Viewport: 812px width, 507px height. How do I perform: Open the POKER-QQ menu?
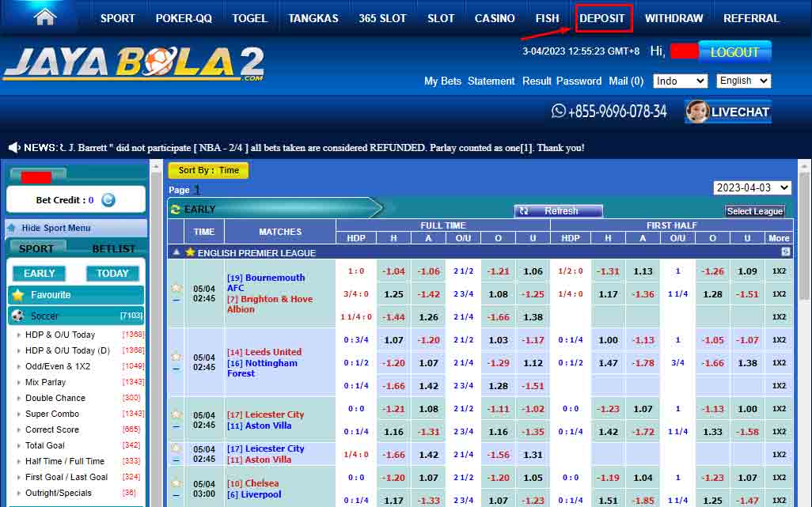click(x=184, y=19)
